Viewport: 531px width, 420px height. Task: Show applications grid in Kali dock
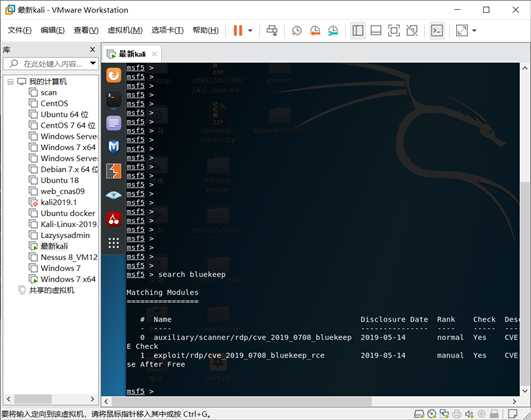click(x=113, y=243)
